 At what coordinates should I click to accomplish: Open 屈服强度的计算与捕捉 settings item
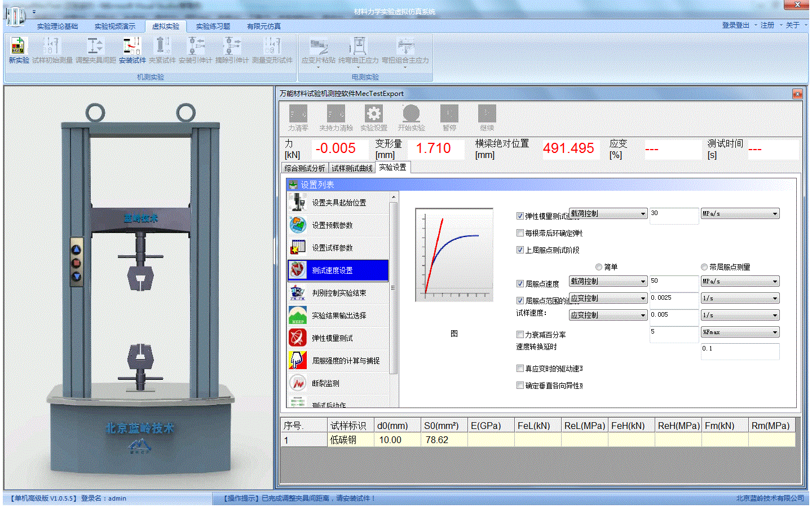[x=345, y=361]
